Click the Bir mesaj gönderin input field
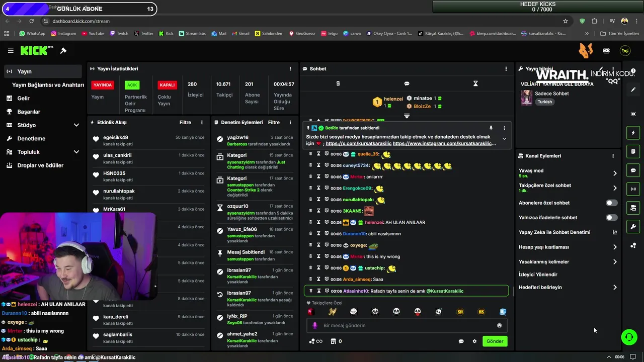This screenshot has height=362, width=644. pos(407,325)
